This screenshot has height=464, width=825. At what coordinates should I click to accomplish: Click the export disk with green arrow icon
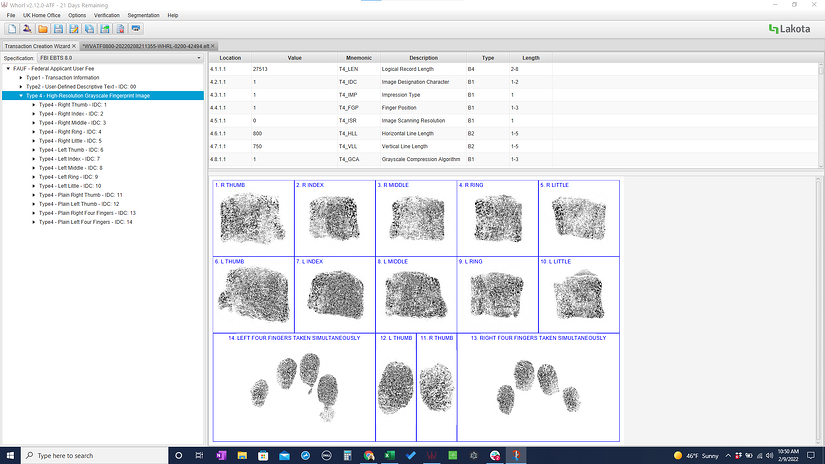click(x=105, y=29)
